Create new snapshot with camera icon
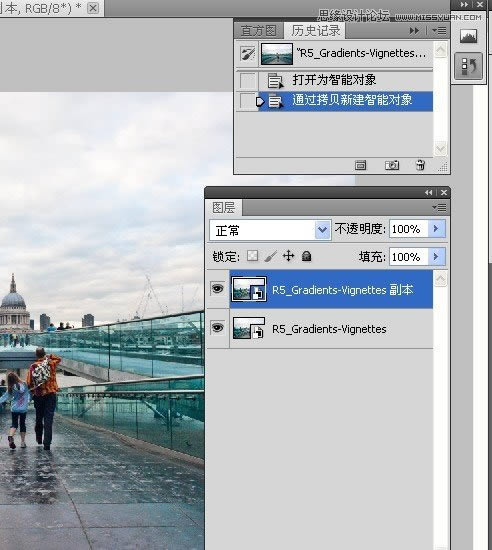Image resolution: width=492 pixels, height=550 pixels. coord(392,165)
